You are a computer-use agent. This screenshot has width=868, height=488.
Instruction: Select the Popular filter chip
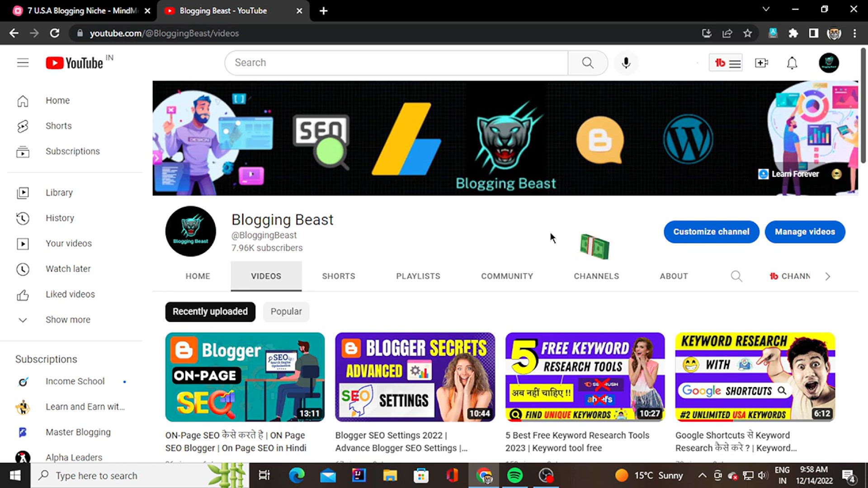[x=286, y=312]
